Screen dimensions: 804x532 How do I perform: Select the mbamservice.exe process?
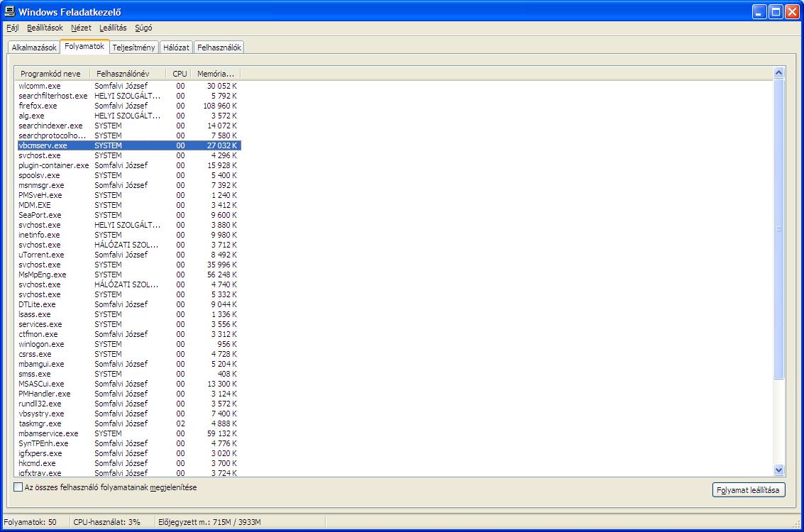coord(128,433)
